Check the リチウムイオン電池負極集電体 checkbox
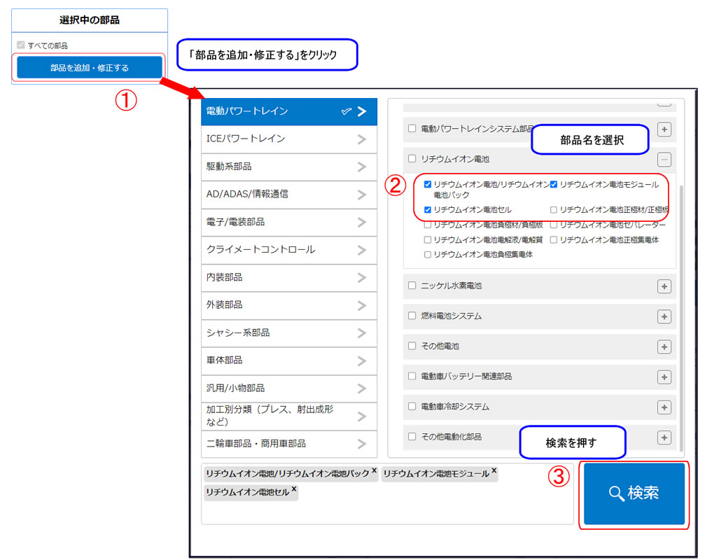728x560 pixels. (x=428, y=255)
